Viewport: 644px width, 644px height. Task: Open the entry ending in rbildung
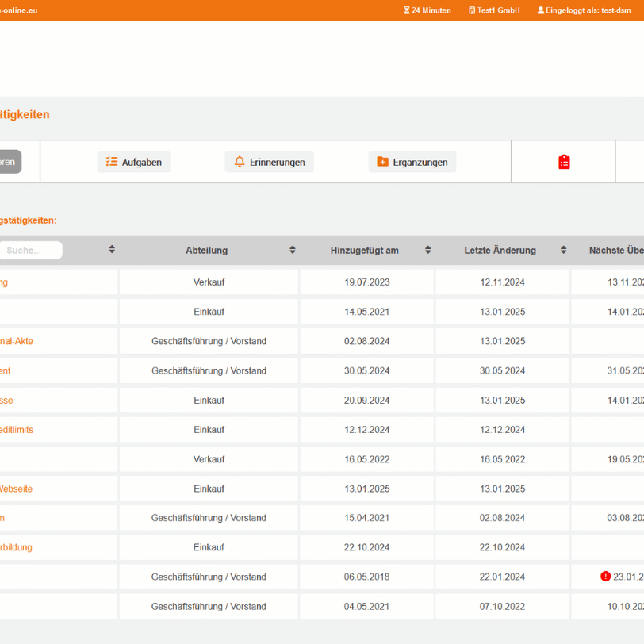16,547
